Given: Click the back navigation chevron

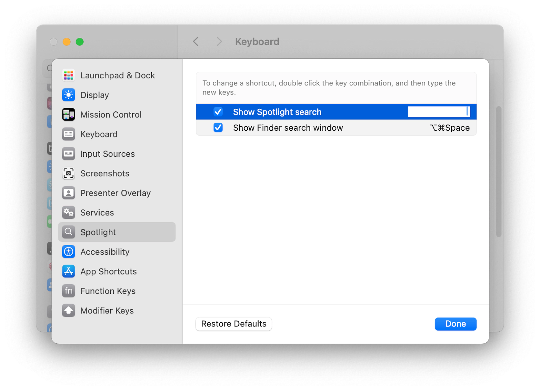Looking at the screenshot, I should [195, 41].
